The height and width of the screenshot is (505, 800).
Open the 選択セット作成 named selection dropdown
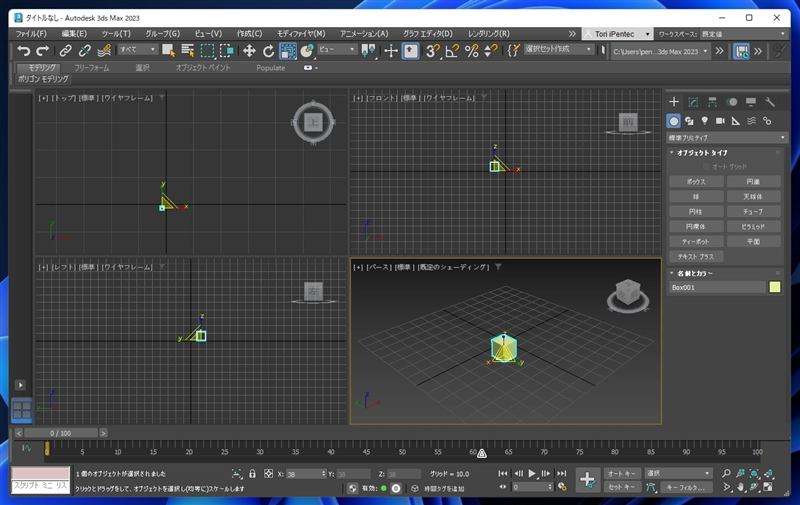pyautogui.click(x=558, y=49)
